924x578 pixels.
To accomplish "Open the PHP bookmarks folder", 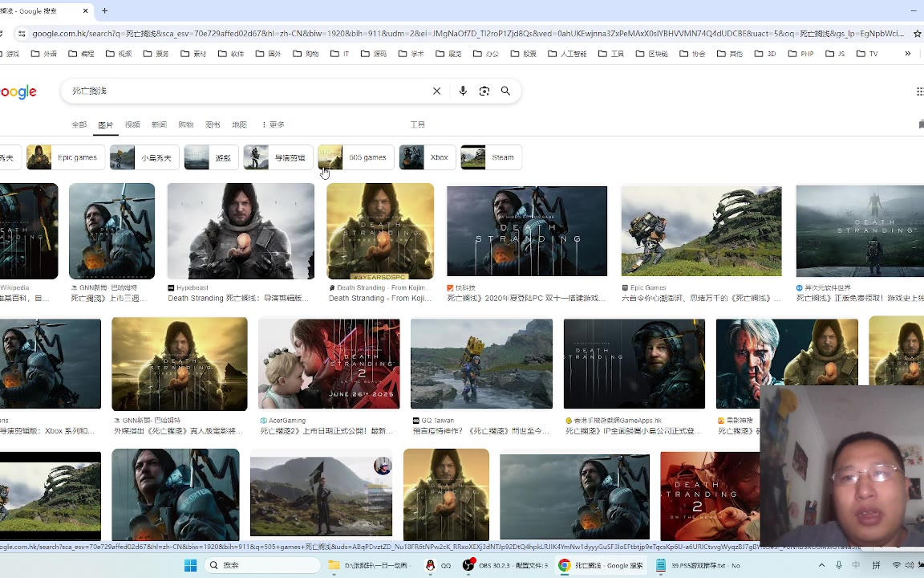I will point(800,54).
